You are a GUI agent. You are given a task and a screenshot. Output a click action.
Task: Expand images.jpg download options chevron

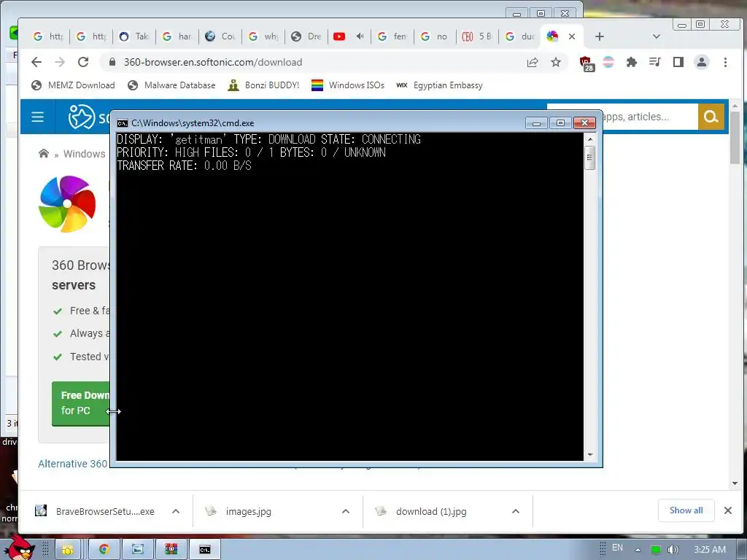345,511
